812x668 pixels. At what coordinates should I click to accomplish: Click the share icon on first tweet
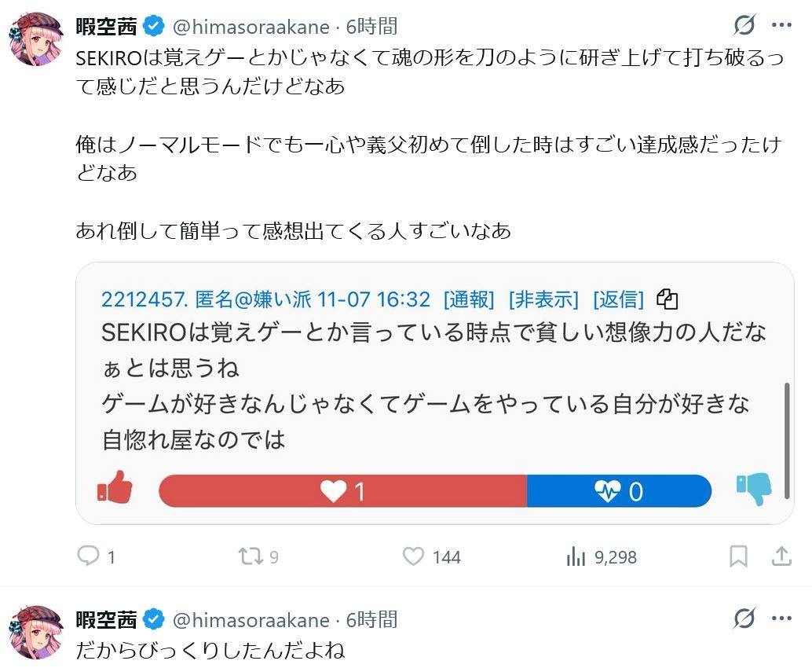click(x=781, y=556)
